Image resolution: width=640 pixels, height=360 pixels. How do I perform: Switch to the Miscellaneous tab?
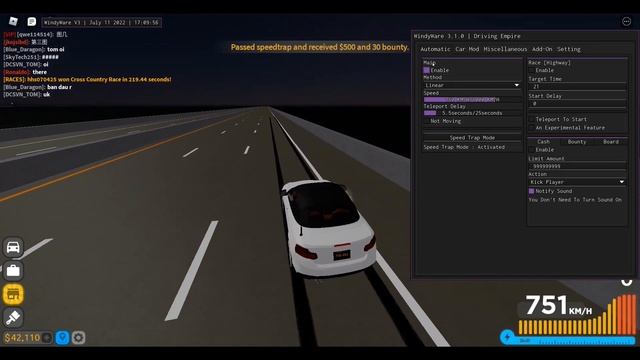click(505, 49)
